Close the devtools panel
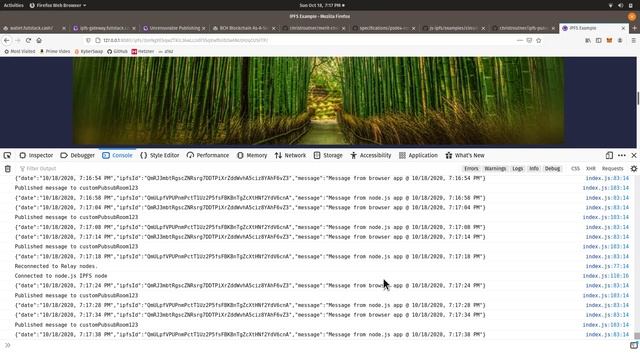This screenshot has width=640, height=360. pos(633,156)
